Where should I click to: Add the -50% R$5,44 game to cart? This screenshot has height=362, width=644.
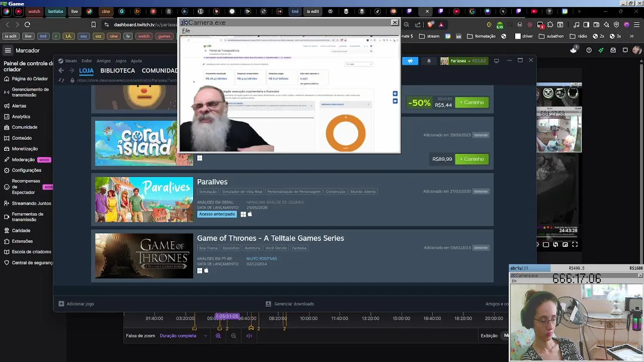[x=471, y=103]
